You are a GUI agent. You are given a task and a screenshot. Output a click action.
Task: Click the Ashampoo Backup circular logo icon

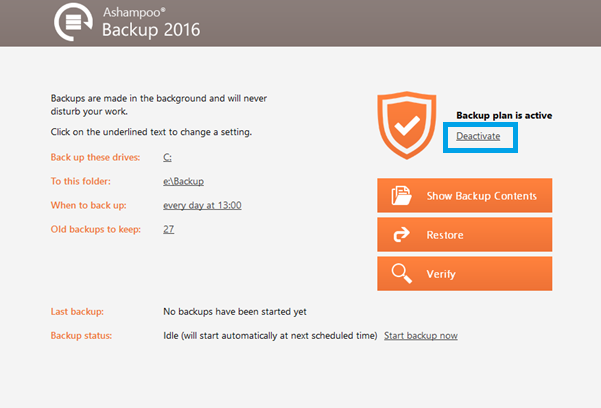pos(73,22)
